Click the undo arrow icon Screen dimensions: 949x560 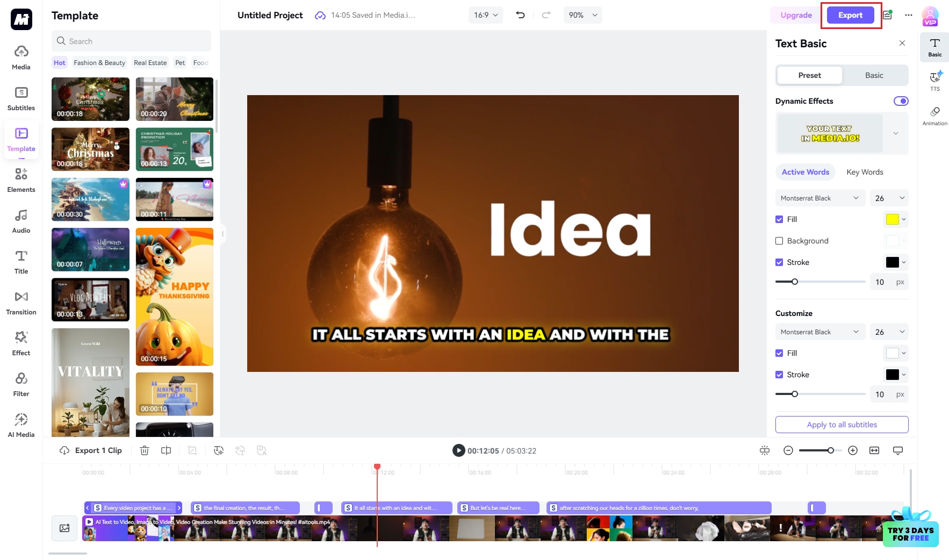[520, 15]
